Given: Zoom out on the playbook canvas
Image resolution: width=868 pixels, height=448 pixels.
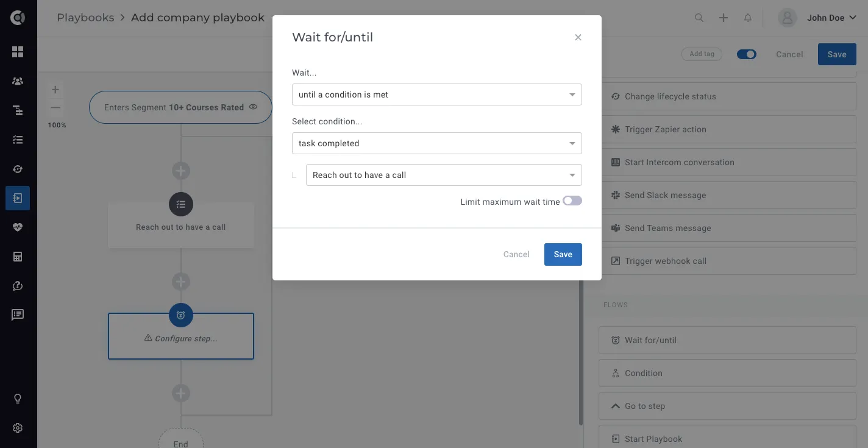Looking at the screenshot, I should coord(55,108).
